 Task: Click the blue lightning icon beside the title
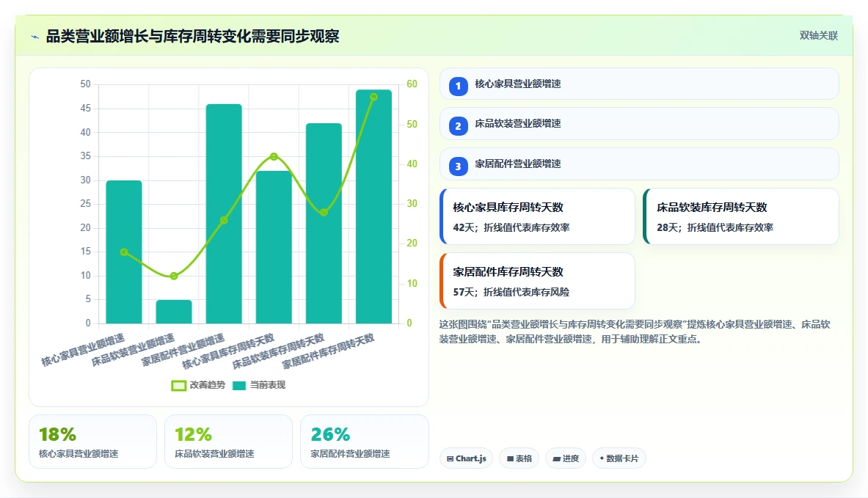pos(35,37)
